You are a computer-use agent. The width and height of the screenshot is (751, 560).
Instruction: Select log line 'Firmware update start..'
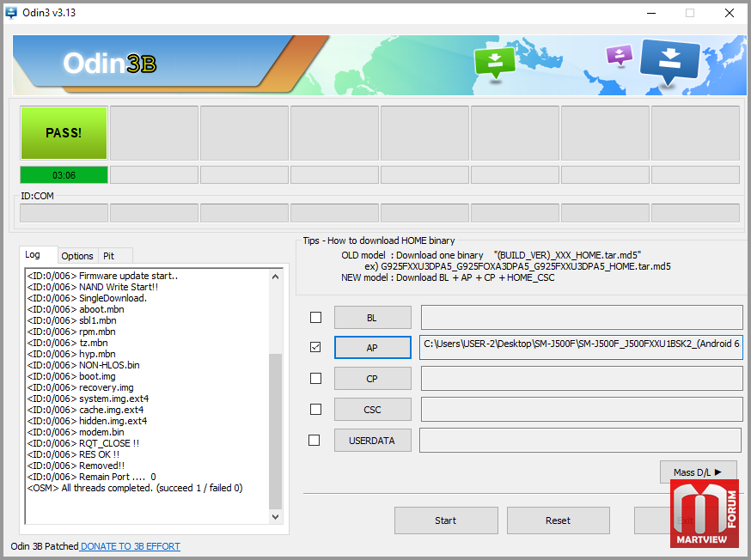(x=102, y=276)
